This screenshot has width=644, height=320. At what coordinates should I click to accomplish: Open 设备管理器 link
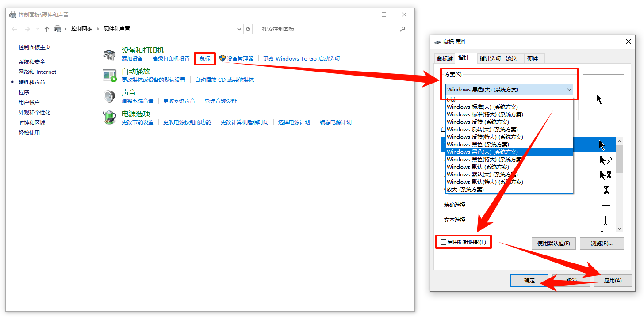[240, 58]
